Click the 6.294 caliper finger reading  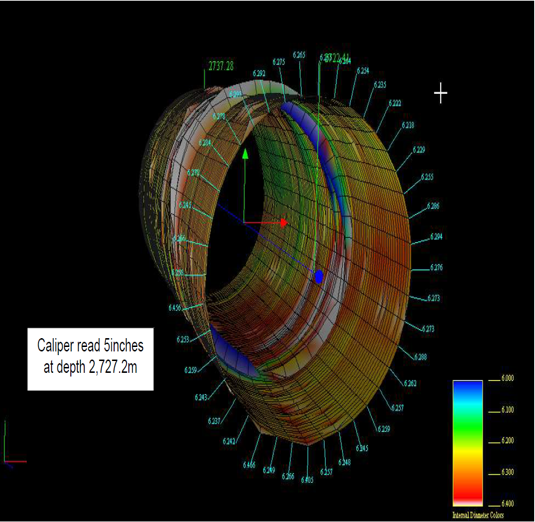436,236
